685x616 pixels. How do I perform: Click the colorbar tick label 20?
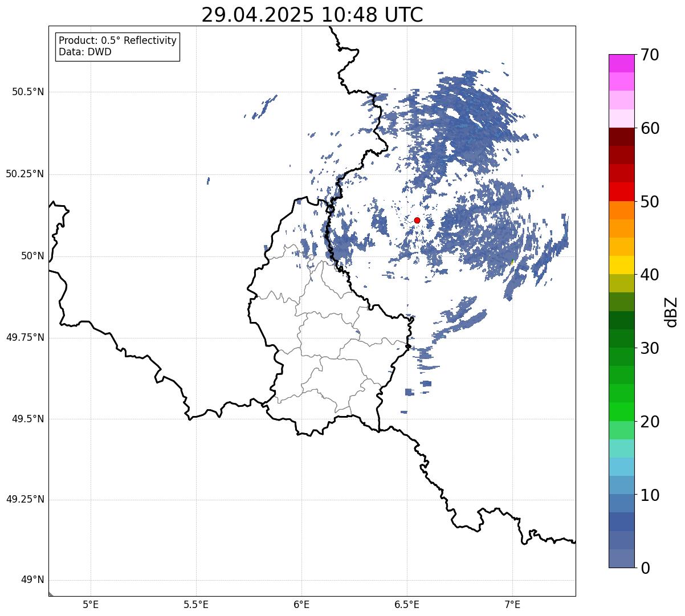[650, 422]
